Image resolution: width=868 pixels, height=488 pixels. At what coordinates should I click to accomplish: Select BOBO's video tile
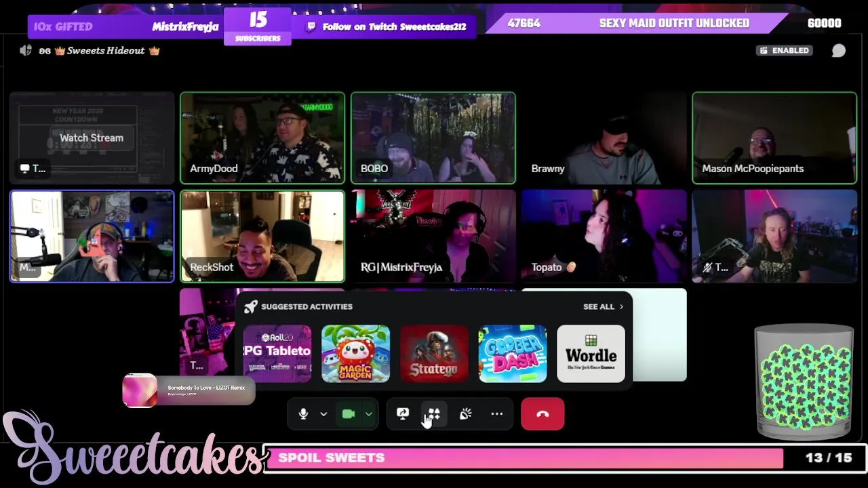[x=433, y=138]
